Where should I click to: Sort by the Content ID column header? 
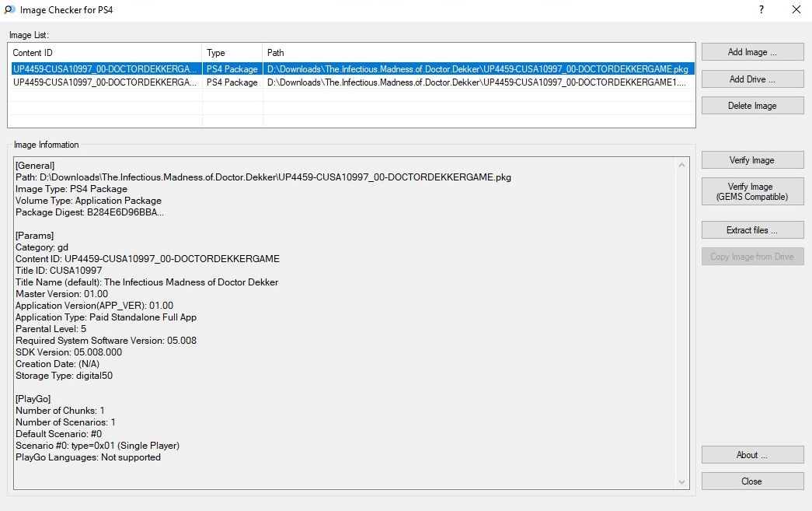click(x=105, y=52)
